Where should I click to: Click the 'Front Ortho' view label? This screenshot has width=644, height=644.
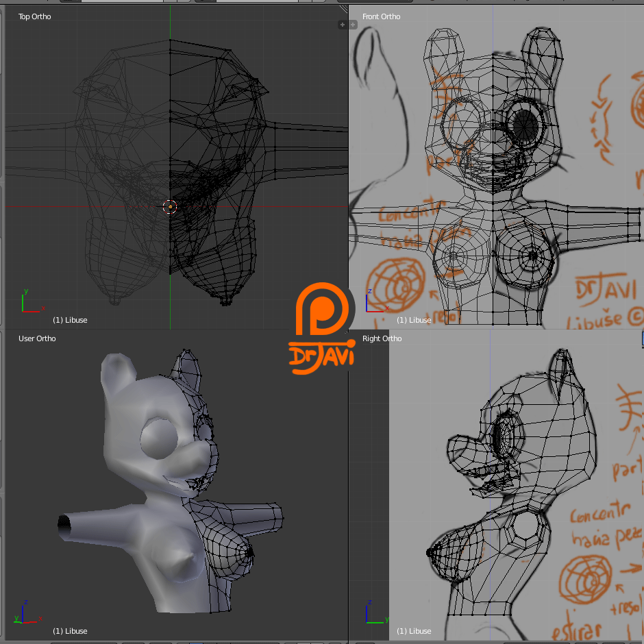coord(381,16)
